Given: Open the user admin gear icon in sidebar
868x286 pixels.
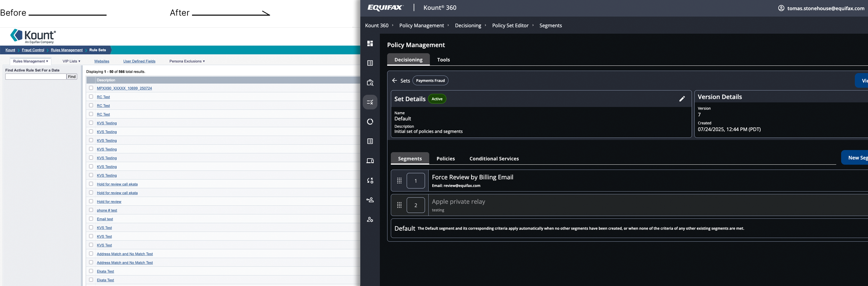Looking at the screenshot, I should coord(370,220).
